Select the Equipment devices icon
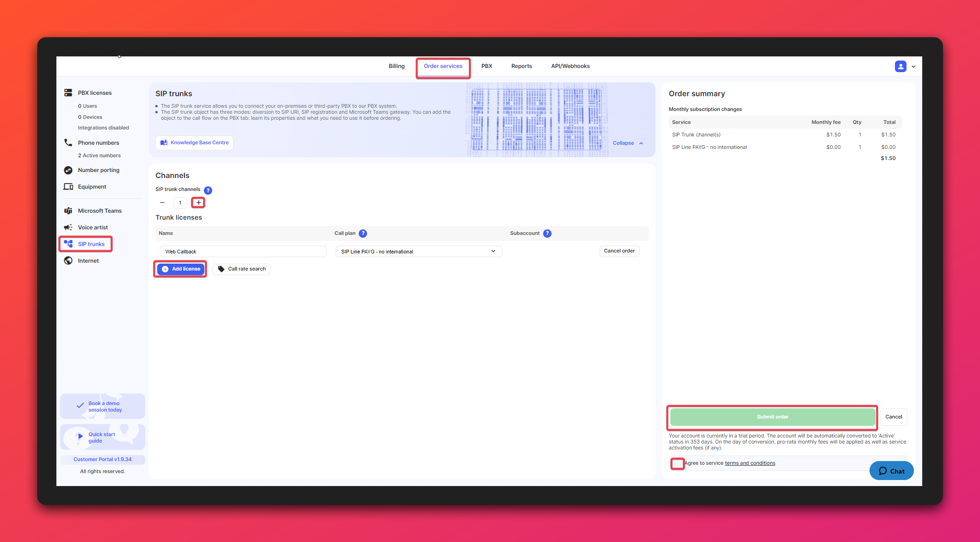980x542 pixels. (x=68, y=187)
